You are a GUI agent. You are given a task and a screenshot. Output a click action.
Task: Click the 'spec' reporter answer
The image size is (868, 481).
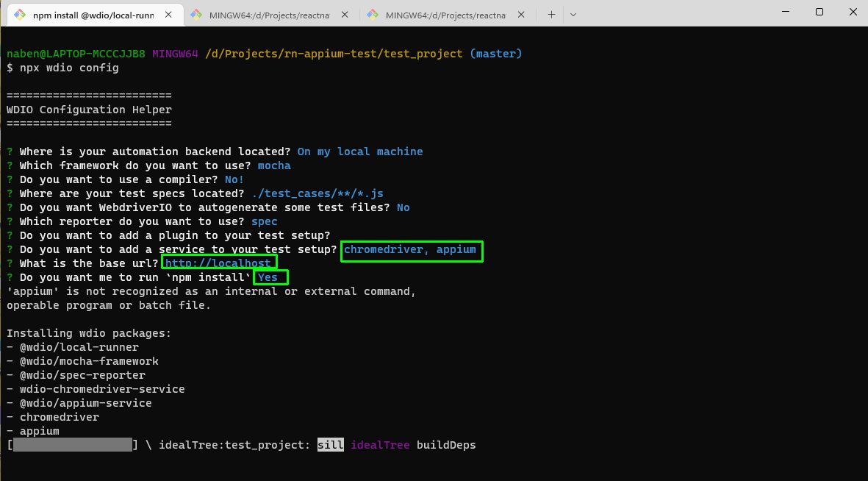(264, 221)
